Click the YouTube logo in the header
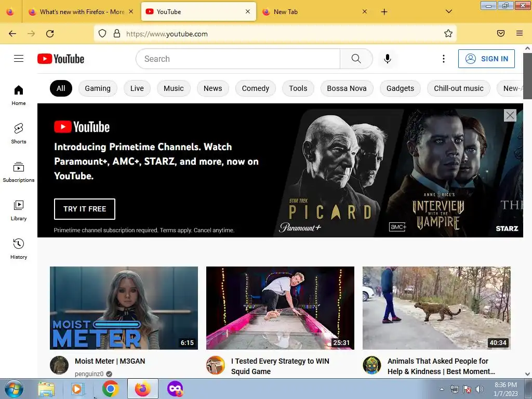Viewport: 532px width, 399px height. [x=61, y=59]
